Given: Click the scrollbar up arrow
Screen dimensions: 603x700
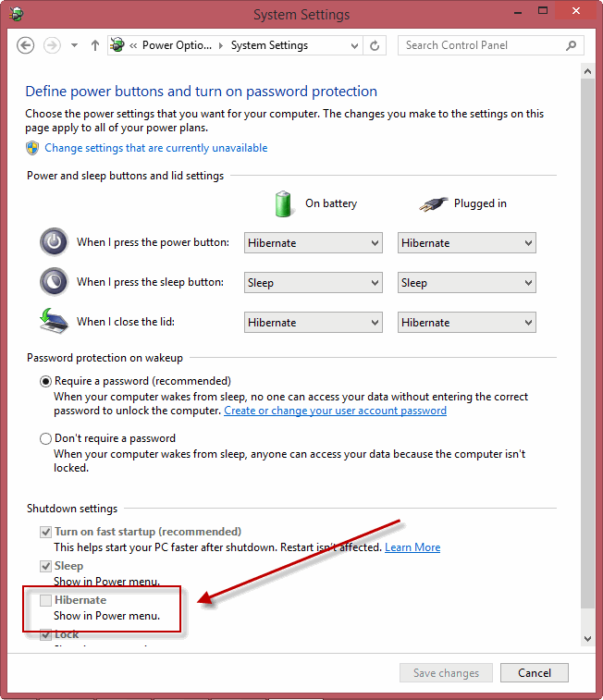Looking at the screenshot, I should (587, 71).
